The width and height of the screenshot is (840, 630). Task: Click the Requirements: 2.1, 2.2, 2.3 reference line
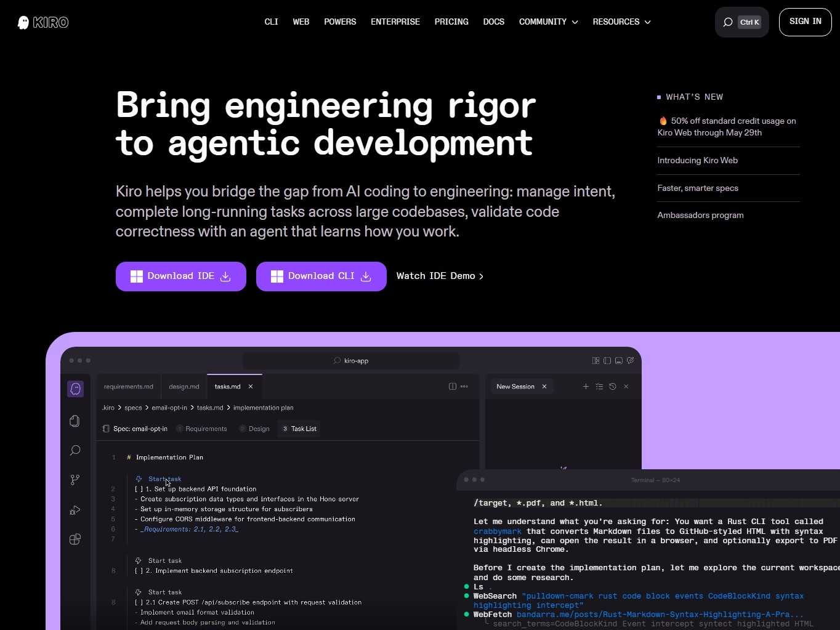[x=189, y=529]
